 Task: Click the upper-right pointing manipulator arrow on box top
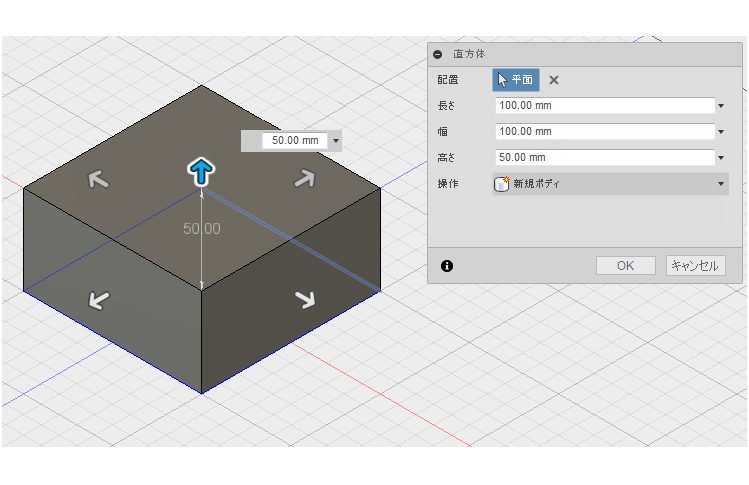click(x=305, y=179)
